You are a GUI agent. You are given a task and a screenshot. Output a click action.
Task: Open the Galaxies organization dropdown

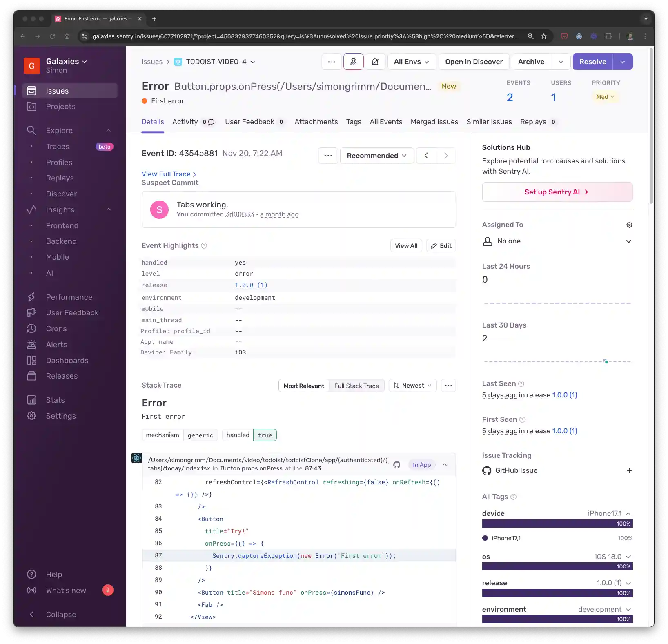(x=67, y=62)
